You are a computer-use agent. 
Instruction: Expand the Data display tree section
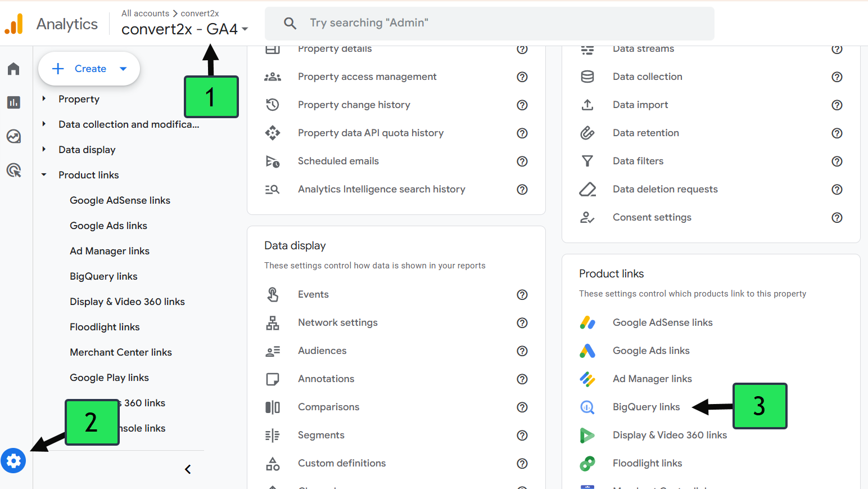click(x=44, y=150)
